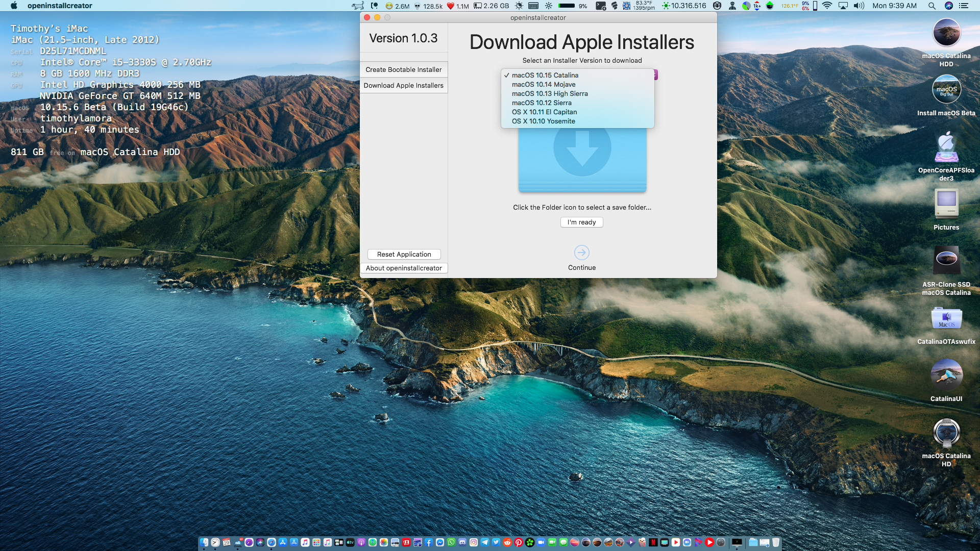Select macOS 10.14 Mojave from dropdown
This screenshot has height=551, width=980.
(543, 84)
